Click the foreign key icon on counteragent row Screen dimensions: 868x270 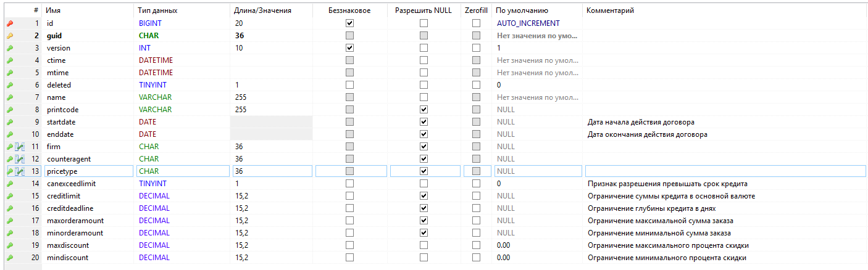pos(19,159)
